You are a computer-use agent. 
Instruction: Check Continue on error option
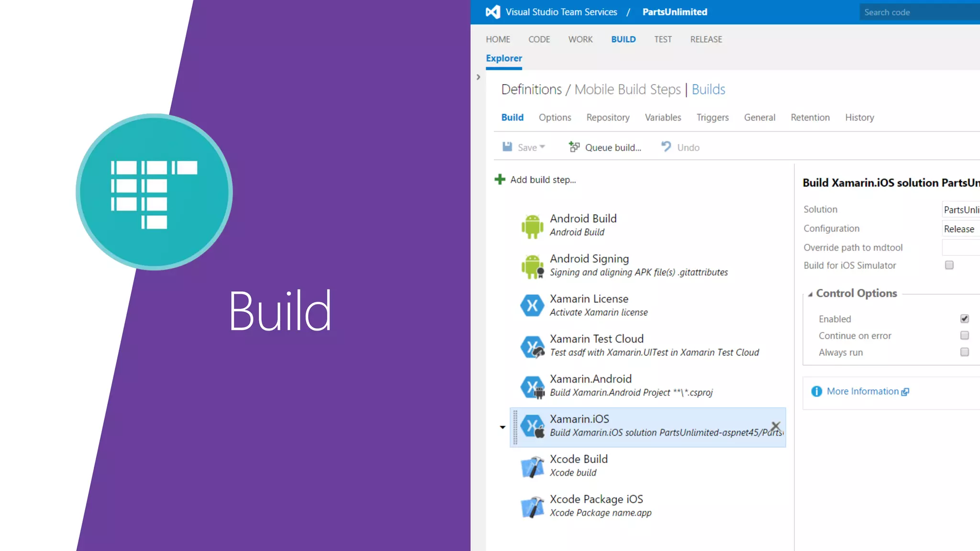[x=964, y=335]
